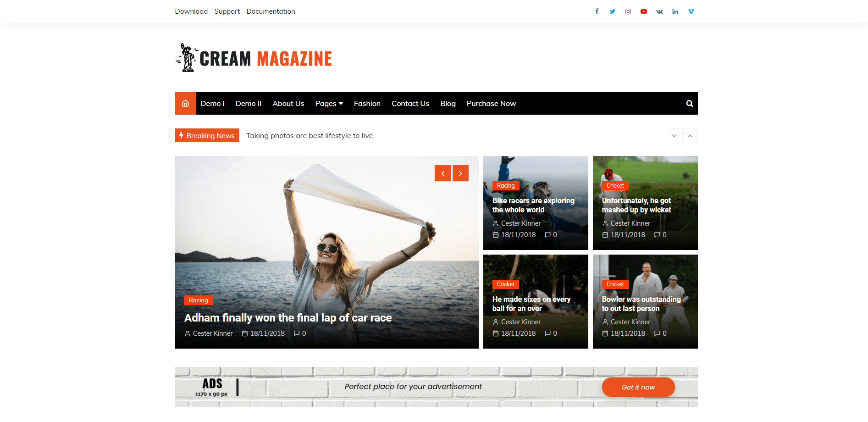Click author icon on Bowler was outstanding post
Viewport: 868px width, 422px height.
coord(605,322)
